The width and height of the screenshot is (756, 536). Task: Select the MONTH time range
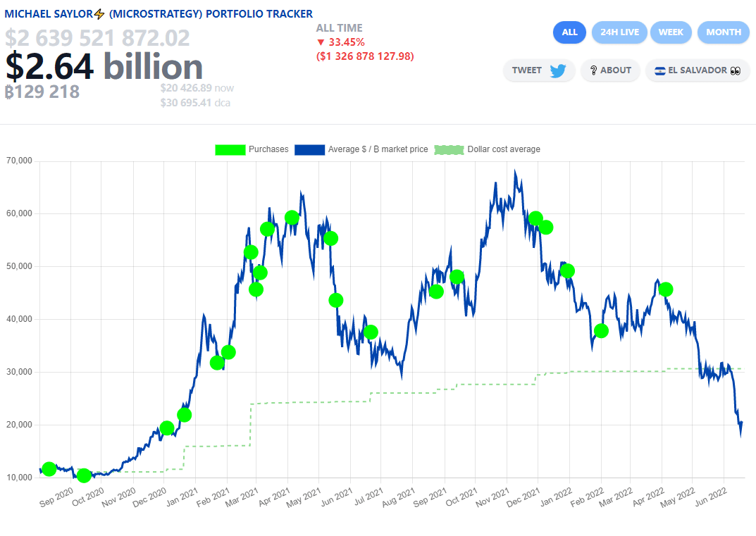pyautogui.click(x=723, y=32)
